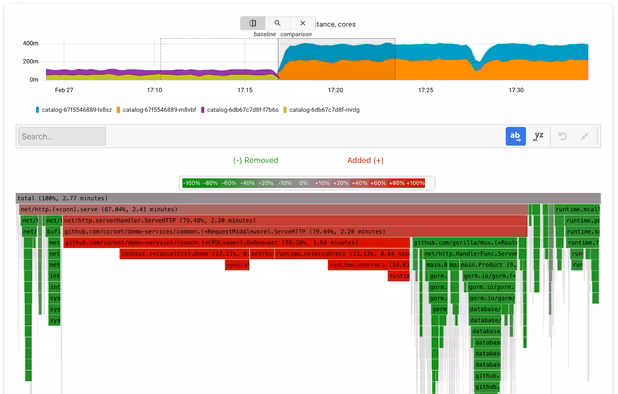Toggle catalog-67f5546889-lx8xz legend series

pyautogui.click(x=74, y=110)
